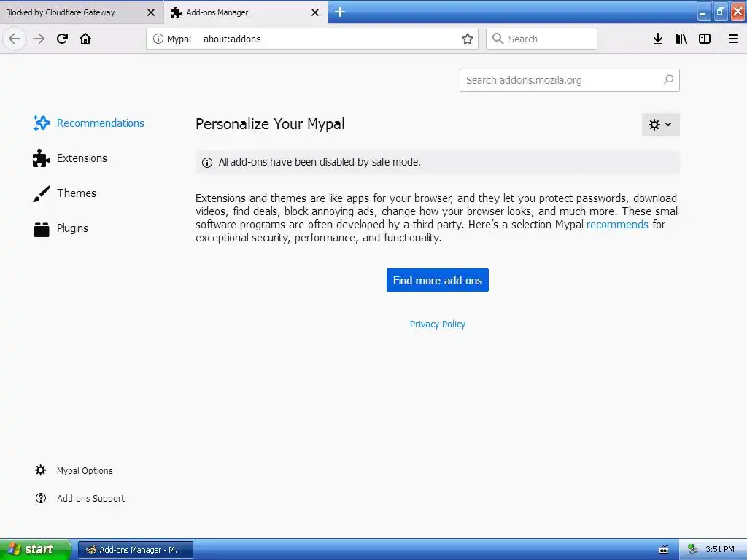The height and width of the screenshot is (560, 747).
Task: Open the Recommendations category
Action: tap(88, 122)
